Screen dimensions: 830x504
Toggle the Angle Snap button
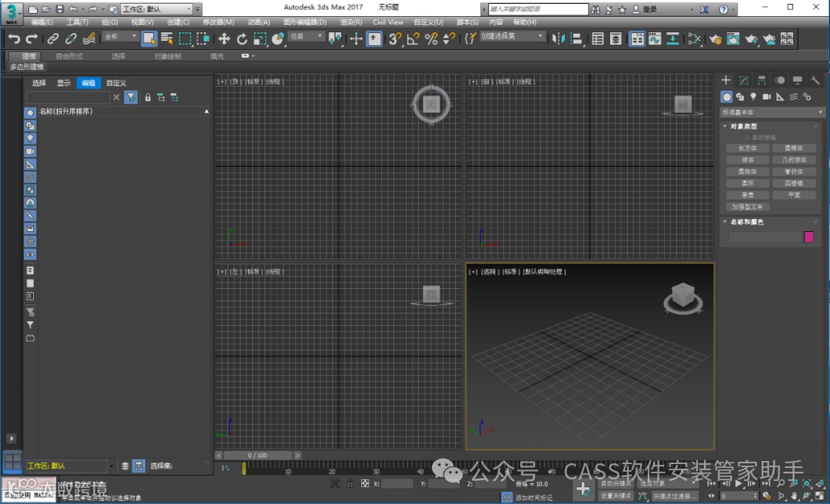(413, 39)
